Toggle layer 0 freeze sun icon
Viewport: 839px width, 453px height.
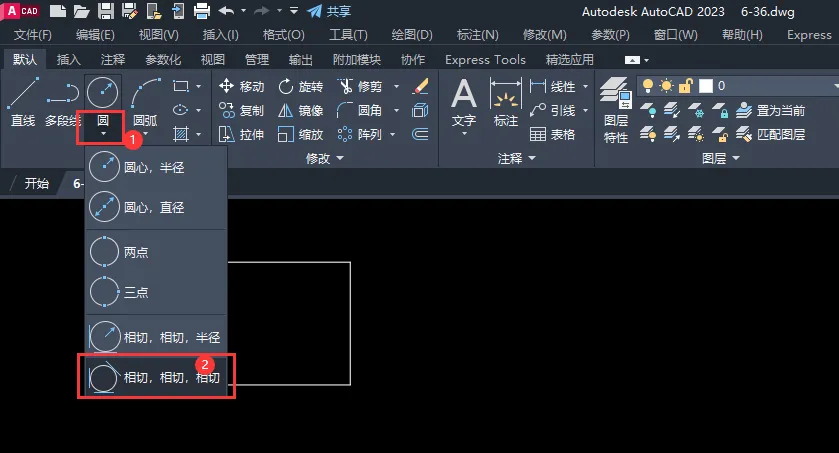click(x=667, y=86)
